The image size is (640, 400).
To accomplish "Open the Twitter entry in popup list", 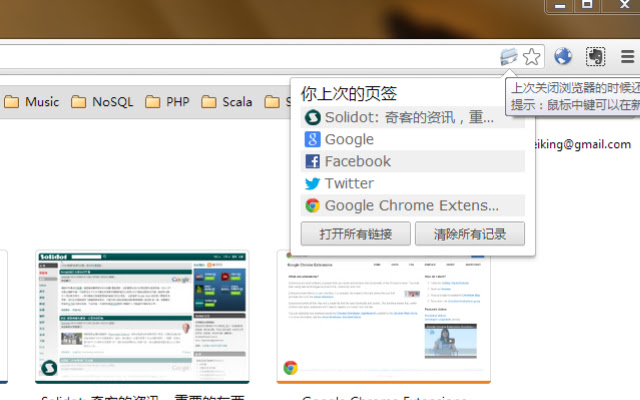I will pos(413,184).
